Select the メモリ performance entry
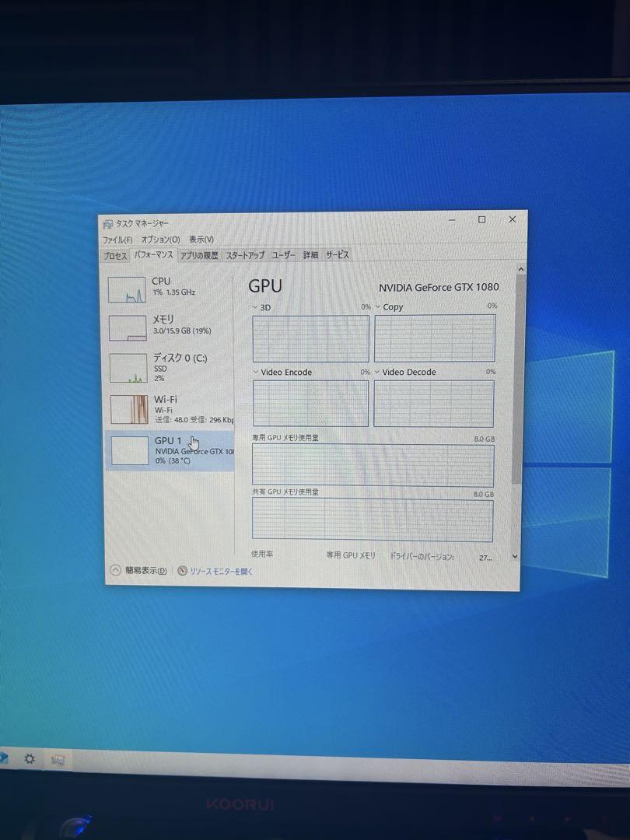This screenshot has width=630, height=840. [170, 327]
